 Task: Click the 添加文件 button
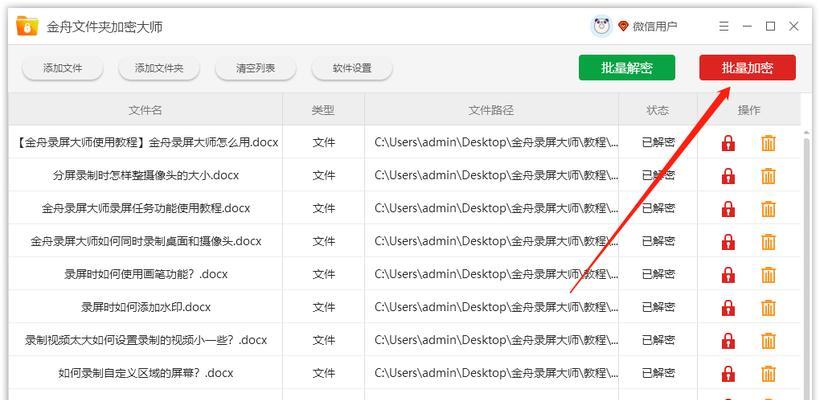(63, 68)
